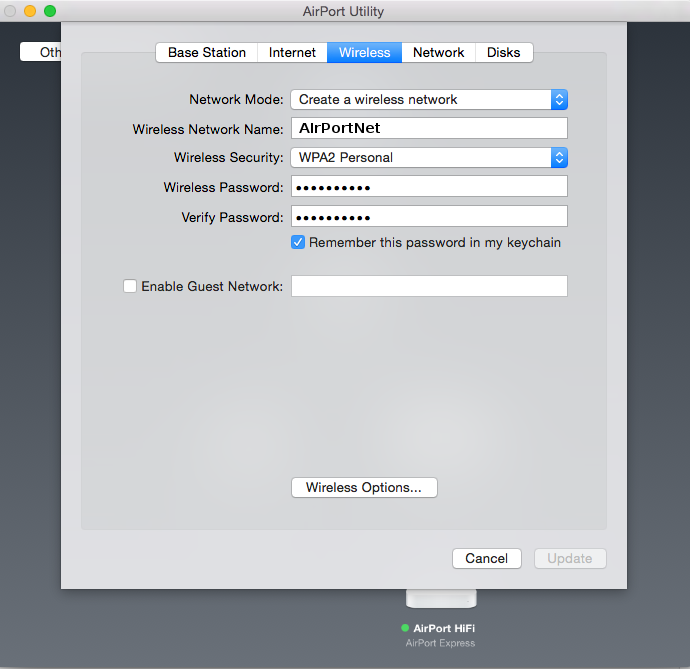The image size is (691, 669).
Task: Open the Internet tab
Action: click(292, 52)
